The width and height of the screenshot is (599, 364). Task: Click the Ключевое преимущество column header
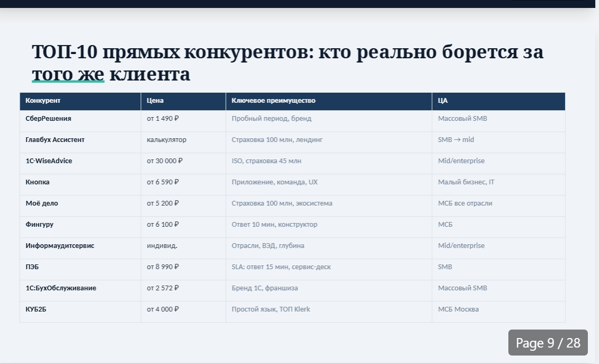coord(329,101)
